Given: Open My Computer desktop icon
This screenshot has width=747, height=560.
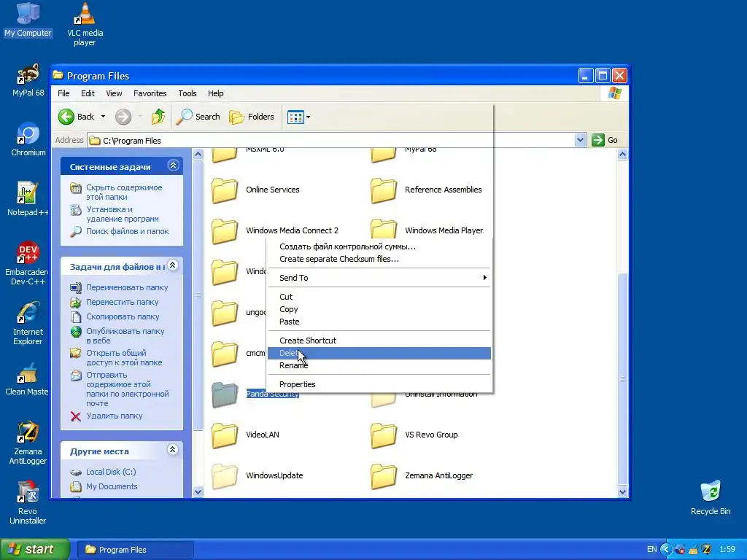Looking at the screenshot, I should [28, 20].
